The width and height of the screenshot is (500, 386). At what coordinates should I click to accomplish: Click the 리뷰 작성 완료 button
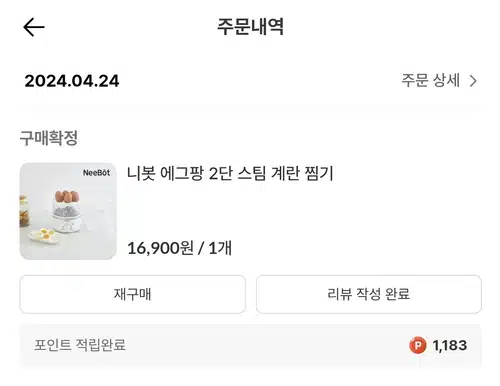pos(369,294)
